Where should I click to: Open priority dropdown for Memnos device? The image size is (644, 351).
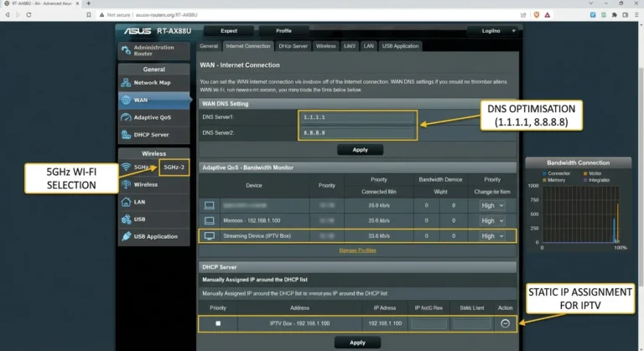pyautogui.click(x=492, y=220)
